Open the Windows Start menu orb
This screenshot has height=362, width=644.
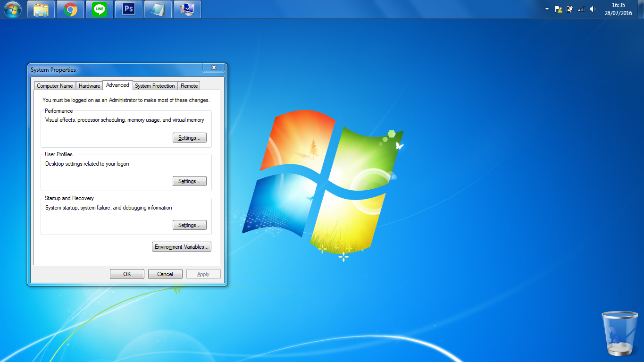pos(12,9)
